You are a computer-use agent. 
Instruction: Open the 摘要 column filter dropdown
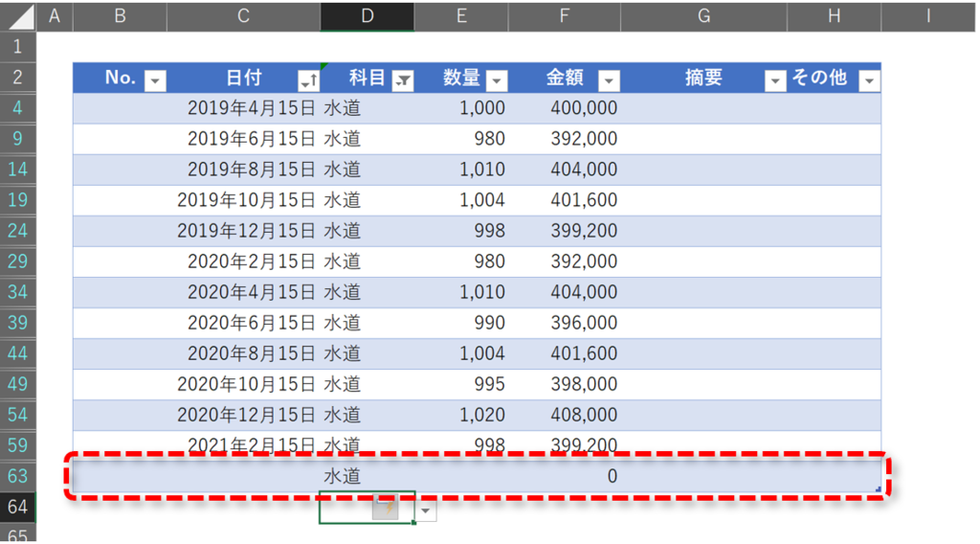tap(775, 80)
